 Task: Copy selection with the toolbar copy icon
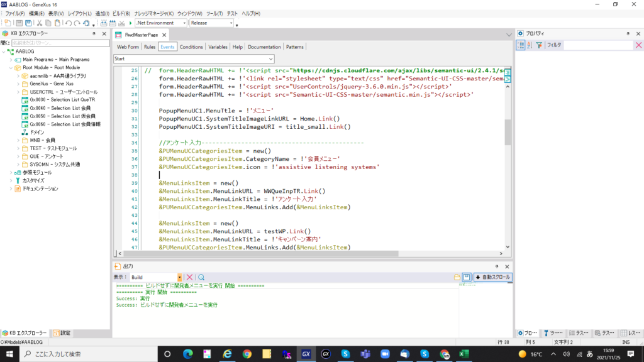click(x=48, y=23)
